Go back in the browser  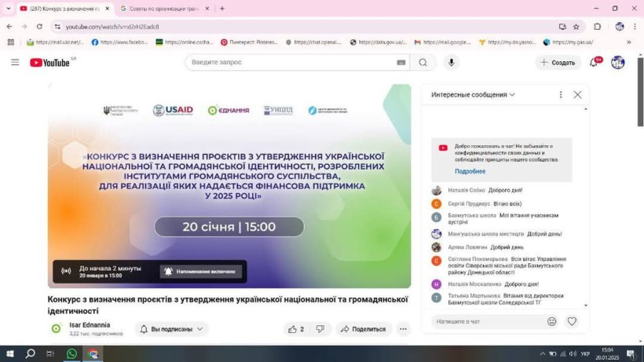9,27
